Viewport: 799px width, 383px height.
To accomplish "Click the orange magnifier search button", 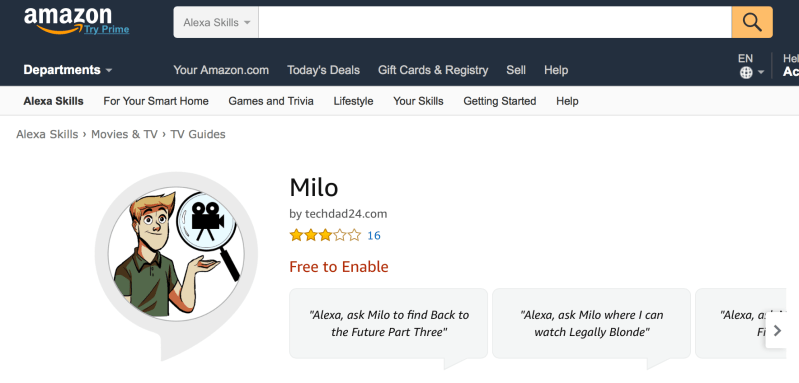I will pos(752,22).
